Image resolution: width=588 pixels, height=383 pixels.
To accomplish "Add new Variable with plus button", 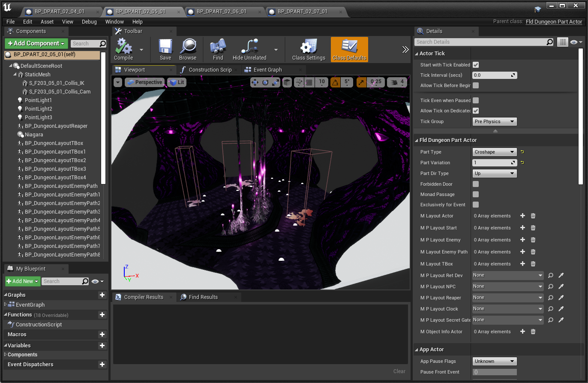I will (x=102, y=346).
